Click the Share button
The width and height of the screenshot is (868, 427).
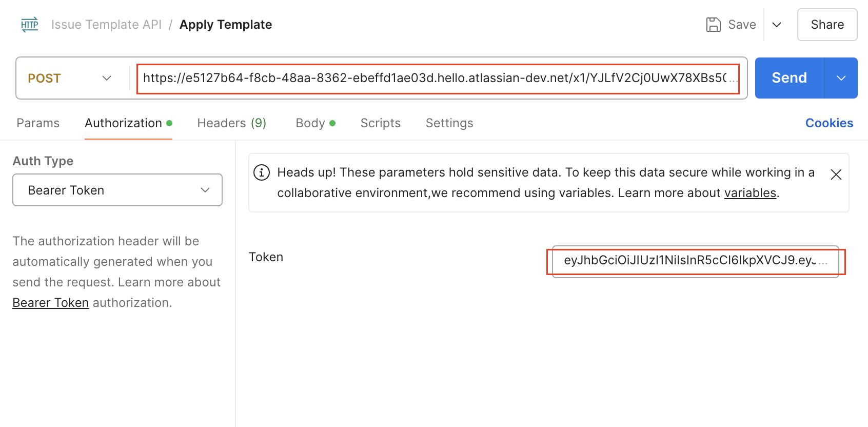(x=827, y=24)
